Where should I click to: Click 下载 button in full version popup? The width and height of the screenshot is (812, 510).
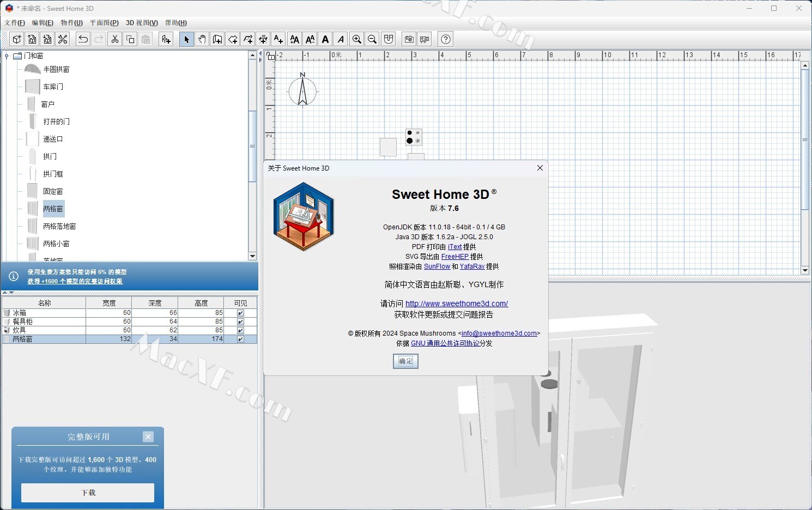(x=88, y=493)
